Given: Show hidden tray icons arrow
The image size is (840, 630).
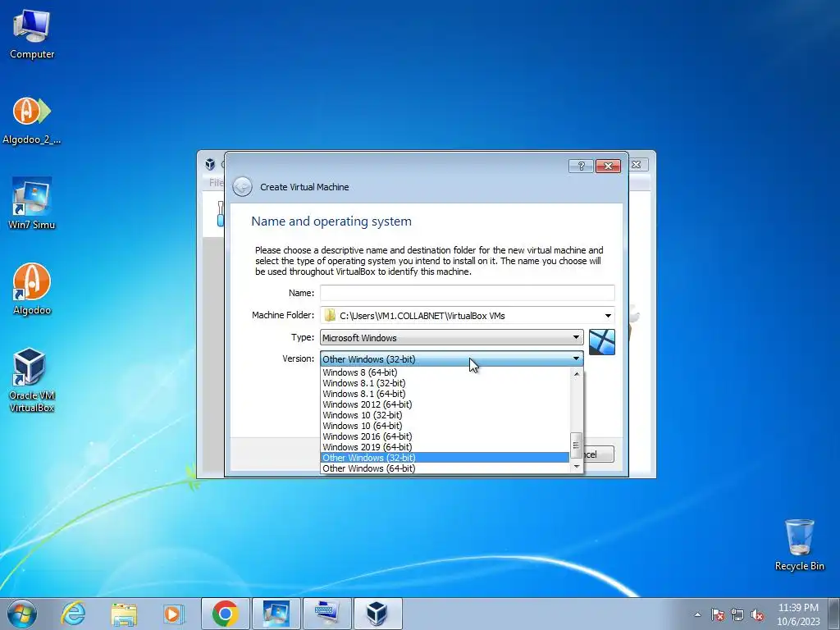Looking at the screenshot, I should point(697,614).
